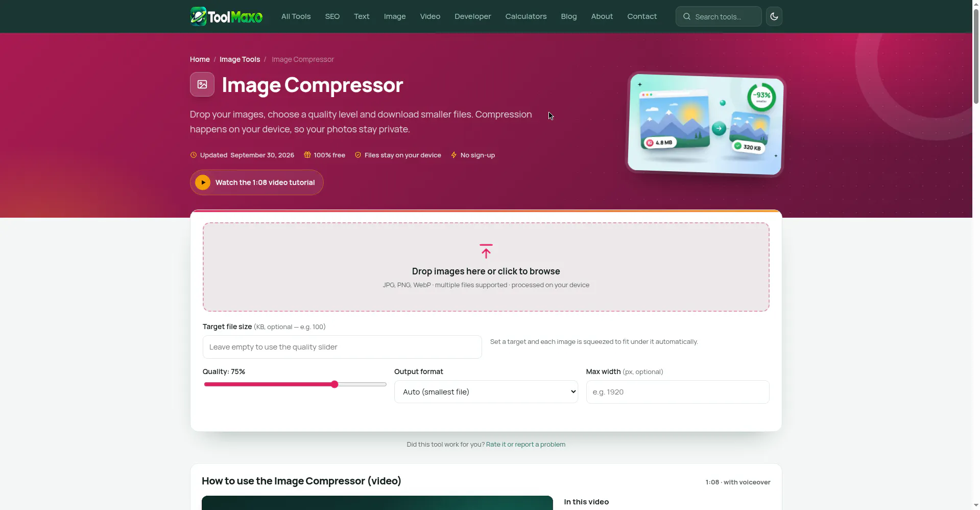Click the upload arrow icon in drop zone

click(x=486, y=251)
